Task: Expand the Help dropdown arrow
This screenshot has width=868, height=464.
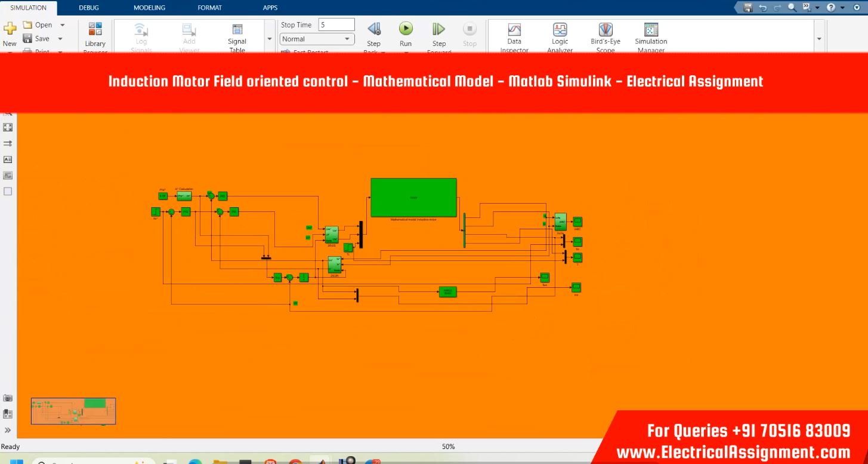Action: tap(842, 8)
